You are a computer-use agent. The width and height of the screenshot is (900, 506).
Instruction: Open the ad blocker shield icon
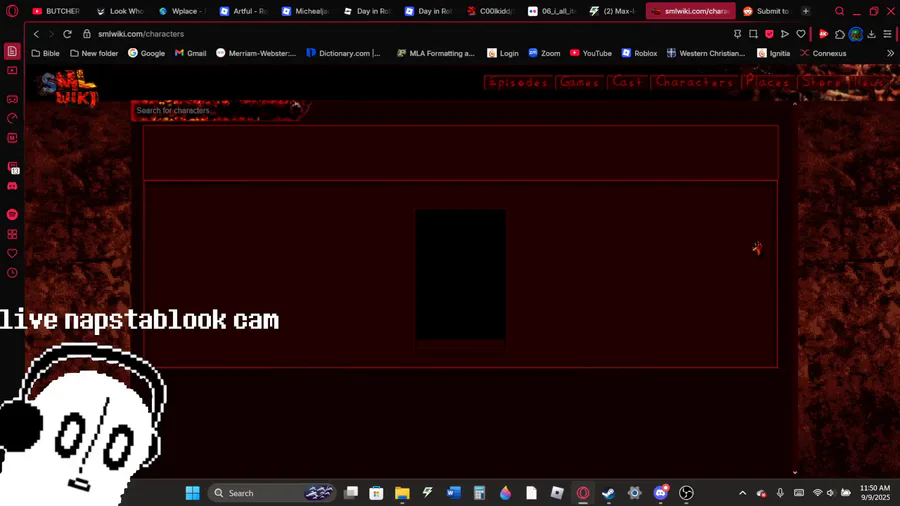pyautogui.click(x=769, y=34)
